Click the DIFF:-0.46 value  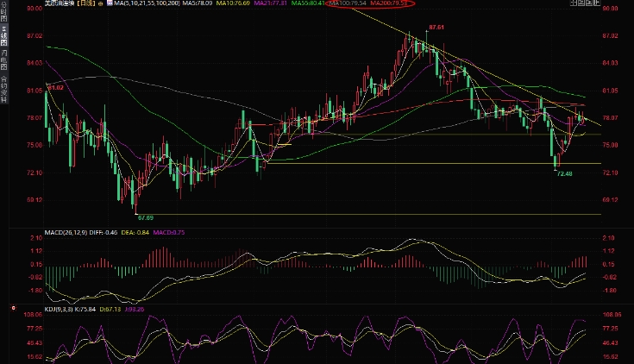104,233
